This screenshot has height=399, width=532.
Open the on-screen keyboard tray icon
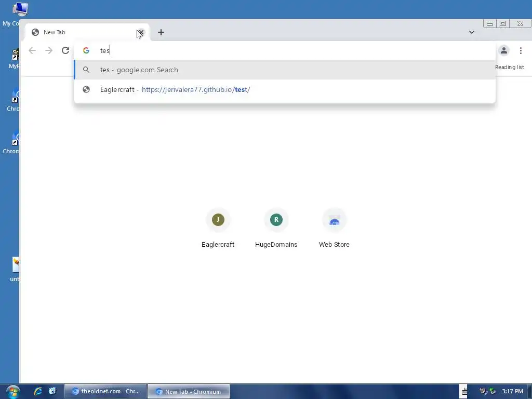click(464, 392)
